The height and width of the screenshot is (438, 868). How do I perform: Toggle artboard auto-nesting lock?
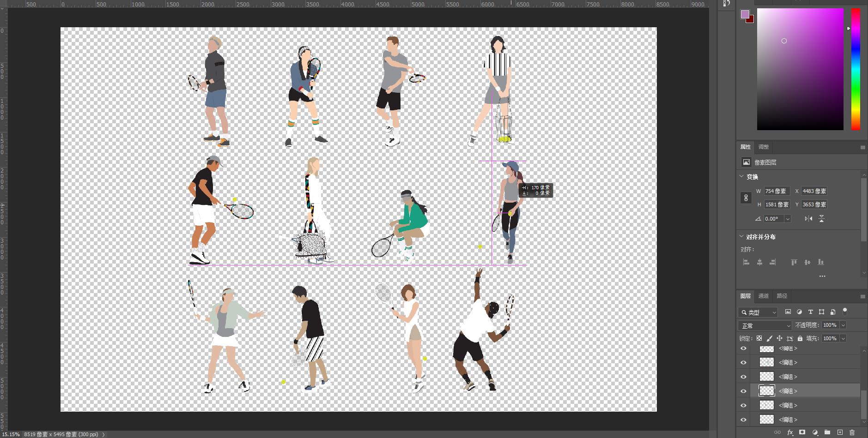point(789,338)
